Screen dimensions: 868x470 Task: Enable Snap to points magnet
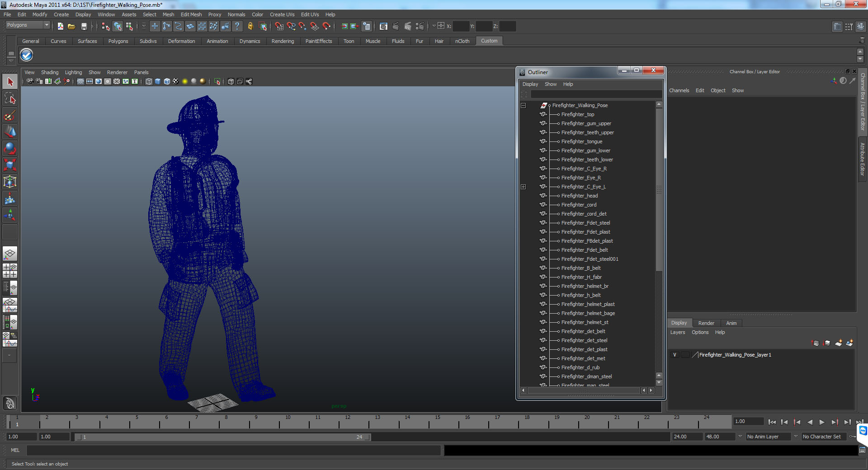(x=302, y=26)
